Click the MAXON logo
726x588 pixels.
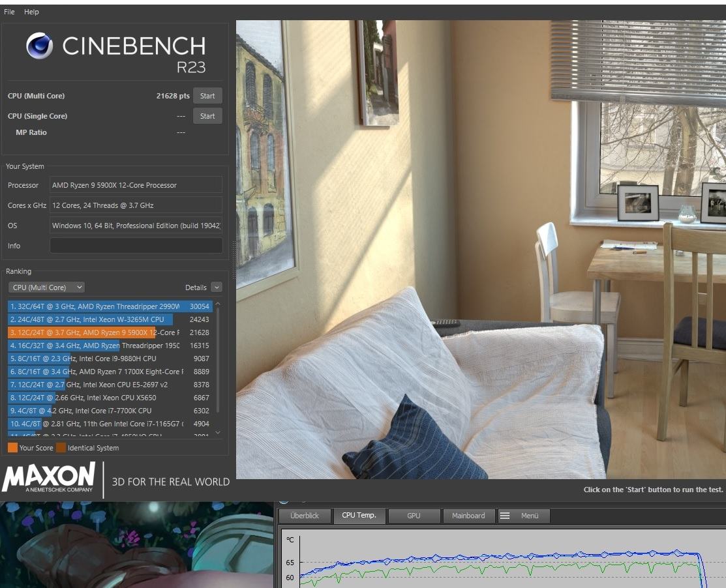[x=49, y=477]
